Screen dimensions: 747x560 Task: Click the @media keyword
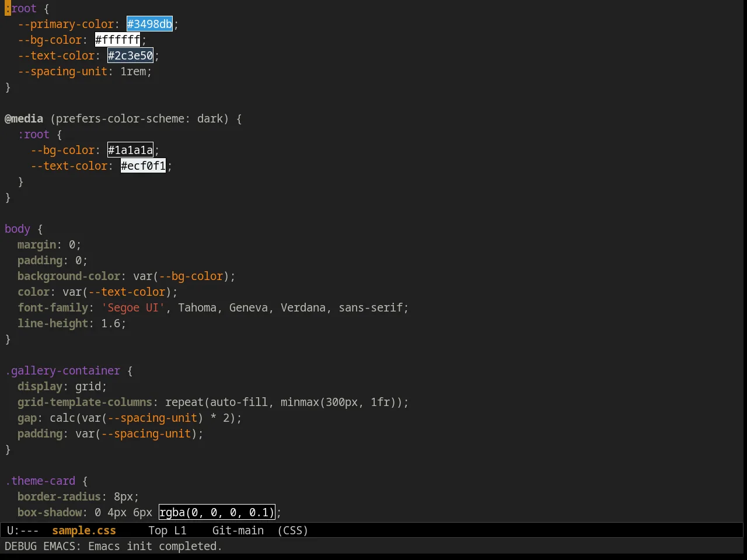tap(24, 118)
